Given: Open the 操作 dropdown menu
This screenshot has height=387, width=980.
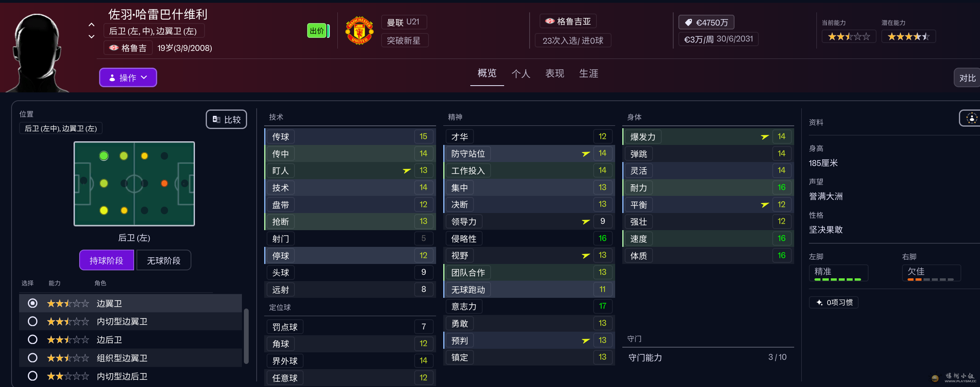Looking at the screenshot, I should (128, 78).
